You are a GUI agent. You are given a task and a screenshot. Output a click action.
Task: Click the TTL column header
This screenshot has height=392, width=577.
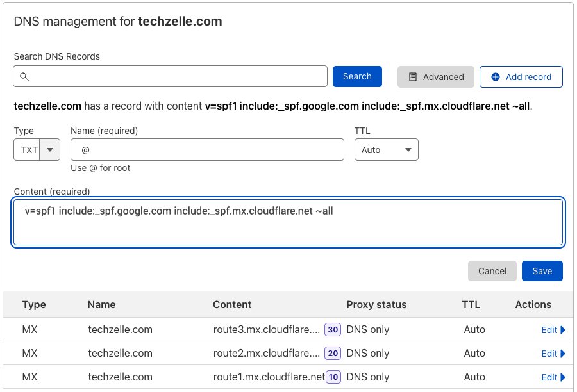point(471,304)
